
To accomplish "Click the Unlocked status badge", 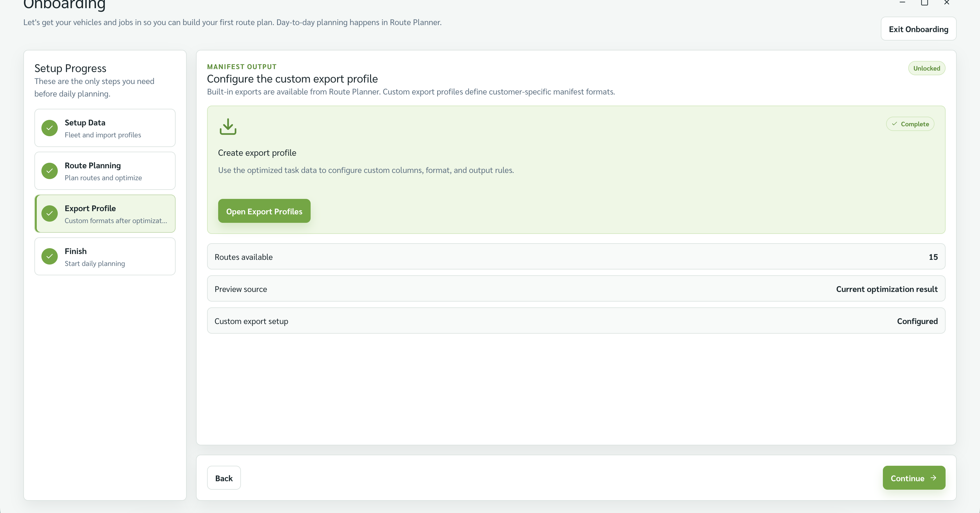I will point(926,69).
